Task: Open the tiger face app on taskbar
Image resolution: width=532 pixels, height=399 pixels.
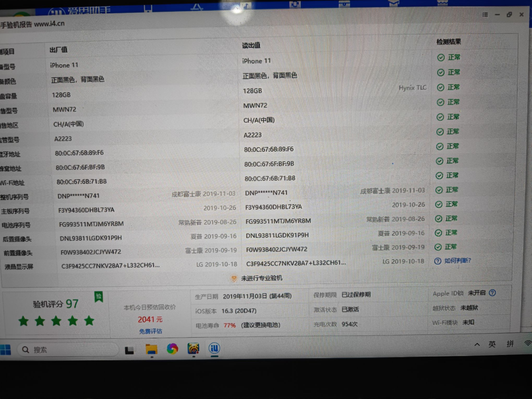Action: pyautogui.click(x=193, y=348)
